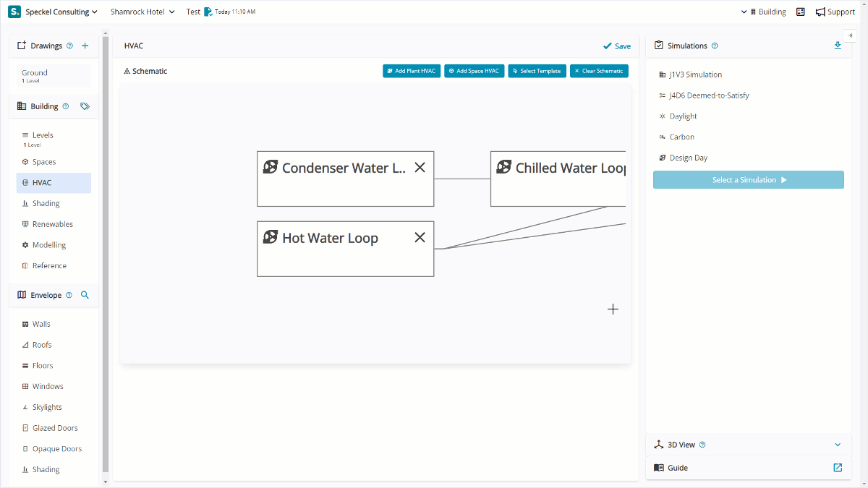This screenshot has height=488, width=868.
Task: Expand the 3D View panel
Action: click(x=838, y=445)
